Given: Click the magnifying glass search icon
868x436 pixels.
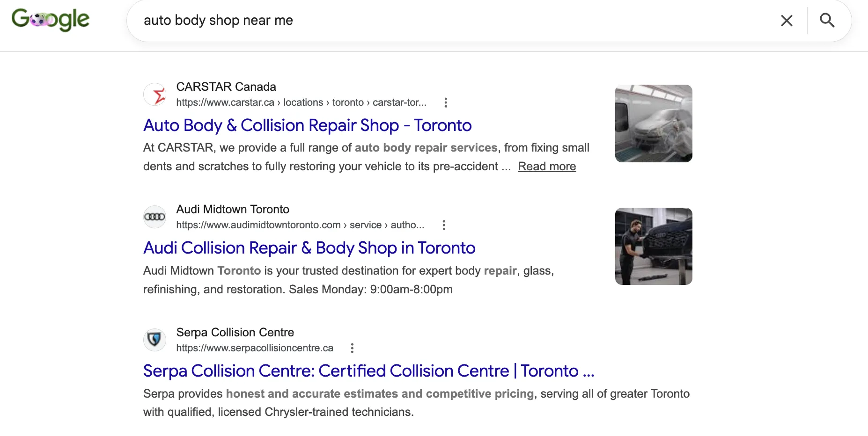Looking at the screenshot, I should [827, 20].
